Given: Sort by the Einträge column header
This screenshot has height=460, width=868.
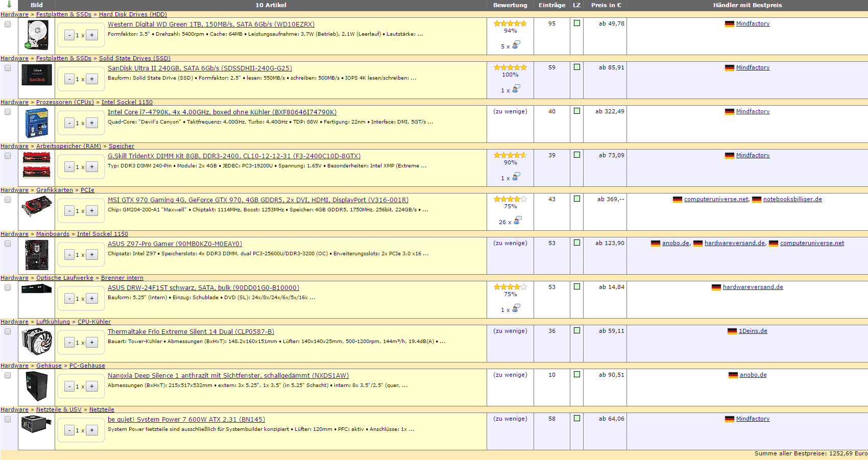Looking at the screenshot, I should (552, 5).
